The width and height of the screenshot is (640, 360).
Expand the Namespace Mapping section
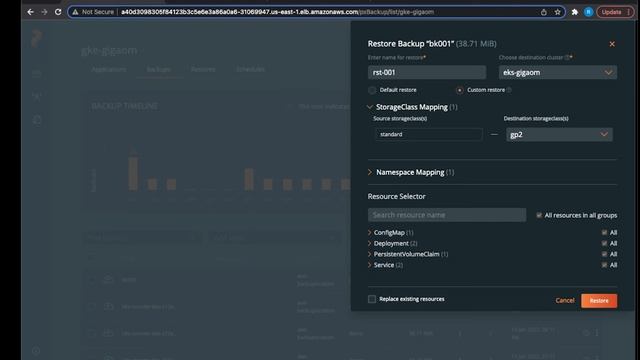pyautogui.click(x=370, y=172)
